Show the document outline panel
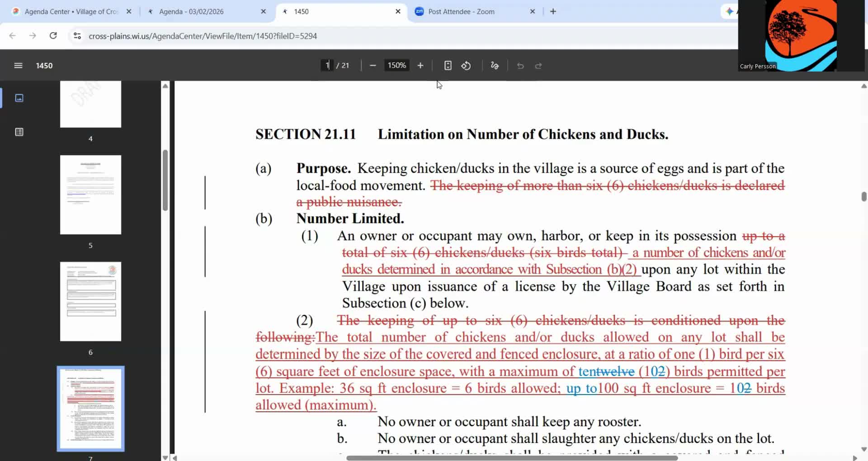Screen dimensions: 868x461 click(19, 132)
